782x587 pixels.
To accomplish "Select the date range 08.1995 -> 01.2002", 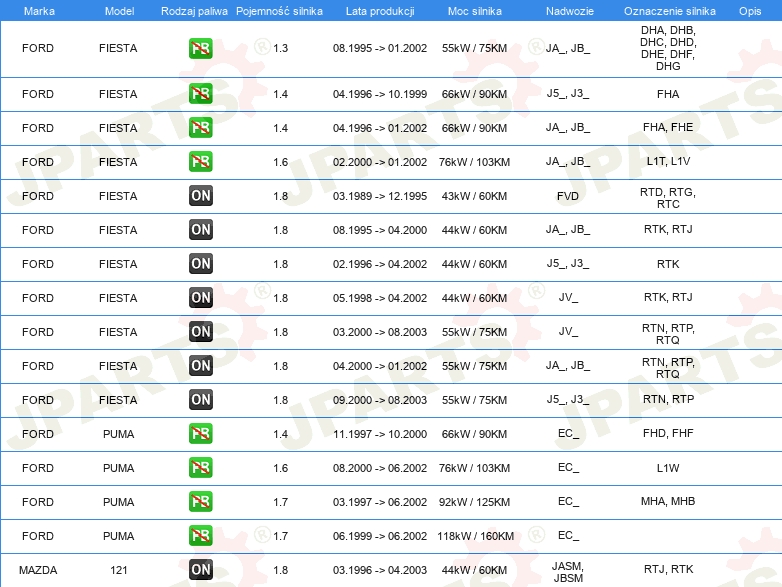I will pyautogui.click(x=380, y=48).
